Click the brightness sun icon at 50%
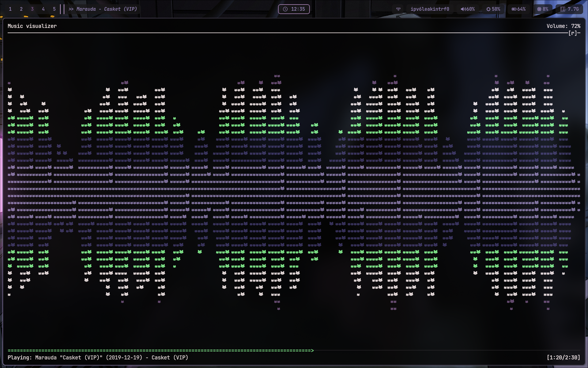Image resolution: width=588 pixels, height=368 pixels. [488, 9]
